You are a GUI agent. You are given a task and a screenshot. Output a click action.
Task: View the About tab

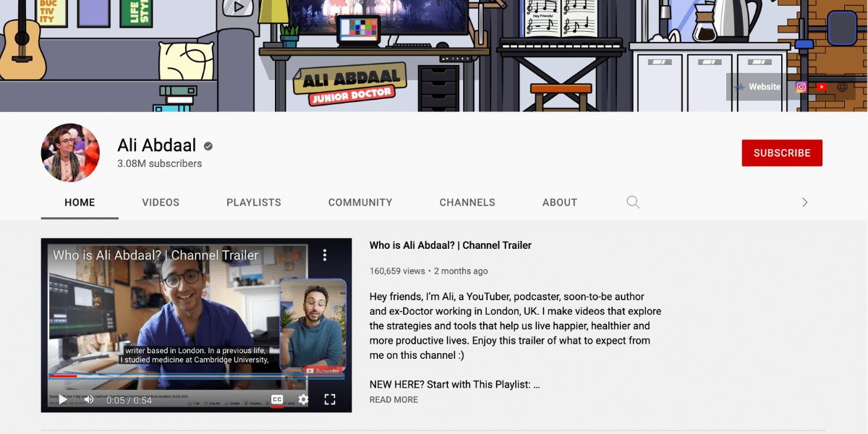pyautogui.click(x=560, y=203)
